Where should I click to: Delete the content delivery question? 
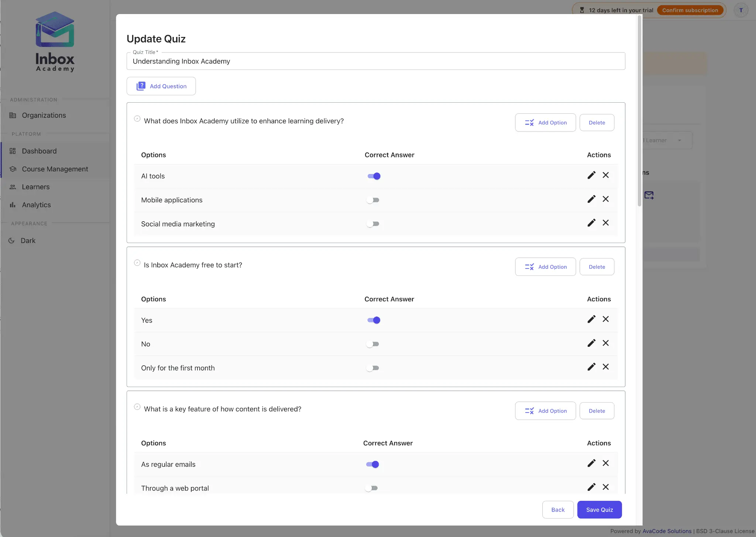tap(597, 411)
